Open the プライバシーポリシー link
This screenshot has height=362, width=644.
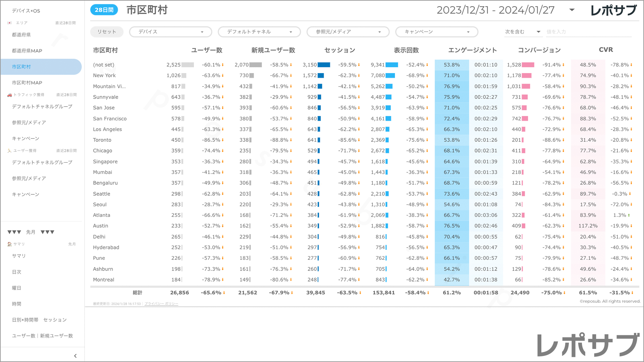(x=161, y=304)
